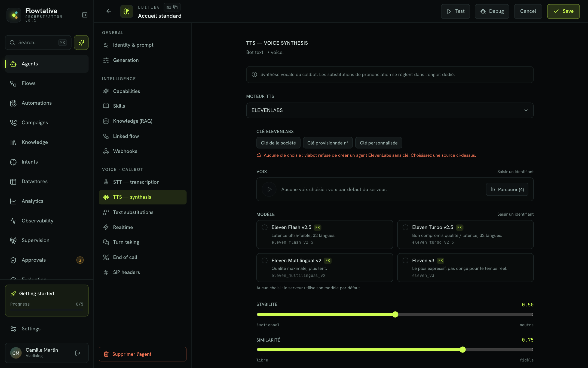The height and width of the screenshot is (368, 588).
Task: Click the agent avatar icon in header
Action: tap(127, 11)
